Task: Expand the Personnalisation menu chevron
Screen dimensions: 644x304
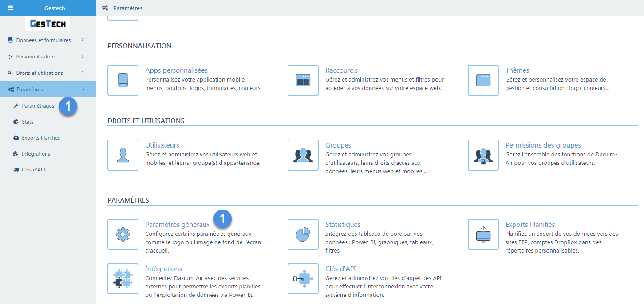Action: [x=83, y=57]
